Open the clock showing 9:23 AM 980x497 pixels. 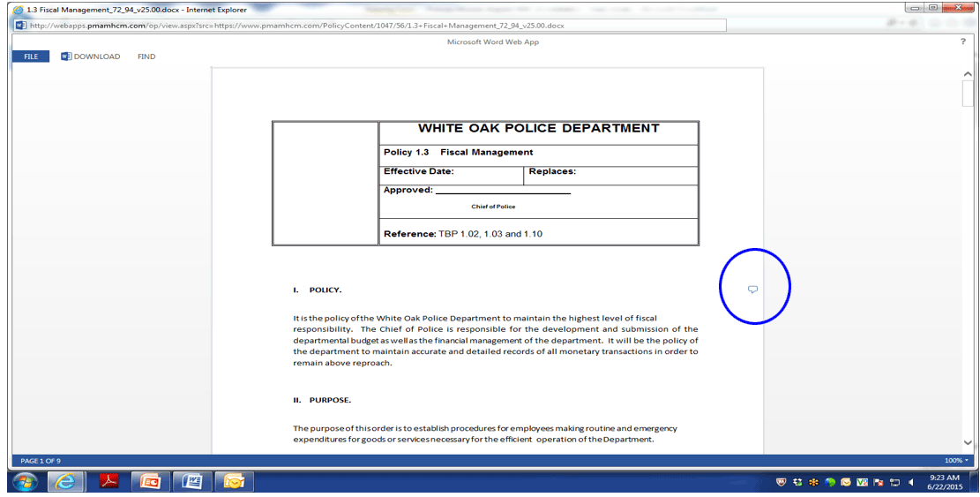(945, 481)
